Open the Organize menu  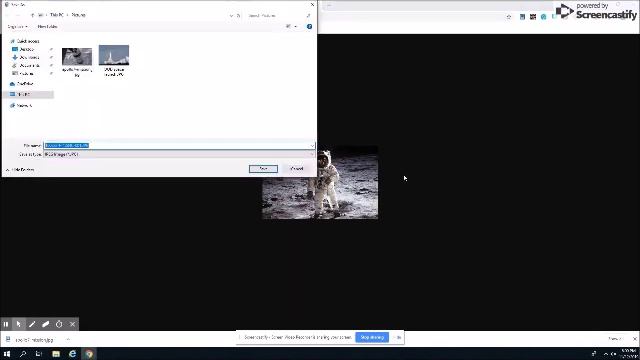click(18, 27)
